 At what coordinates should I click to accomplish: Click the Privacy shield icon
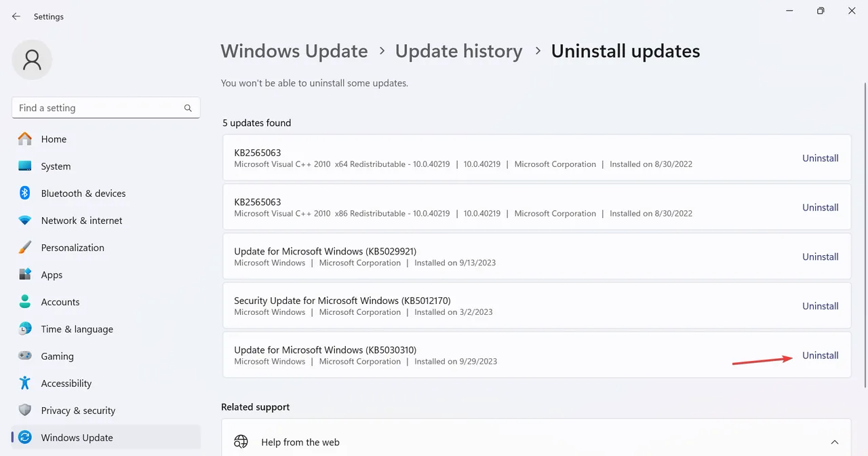(x=25, y=411)
